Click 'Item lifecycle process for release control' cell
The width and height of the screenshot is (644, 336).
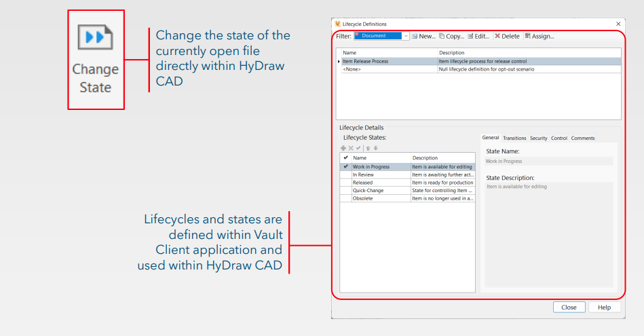pyautogui.click(x=529, y=61)
